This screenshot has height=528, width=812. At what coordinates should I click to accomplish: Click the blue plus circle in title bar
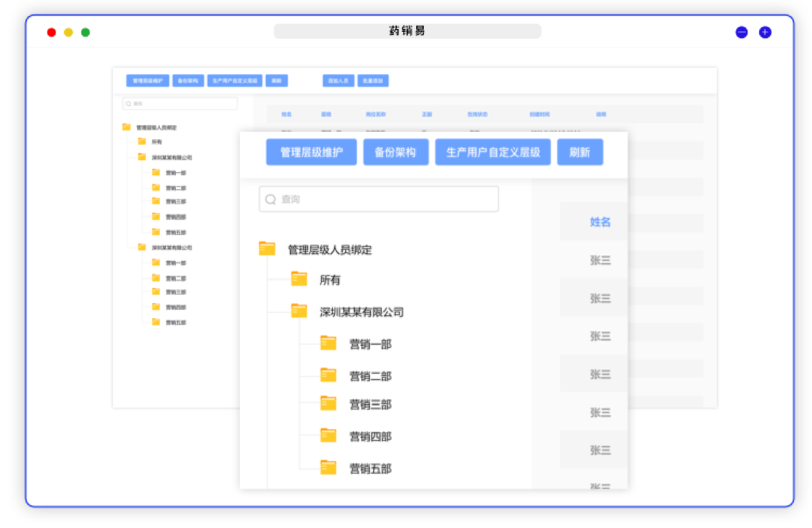[765, 32]
